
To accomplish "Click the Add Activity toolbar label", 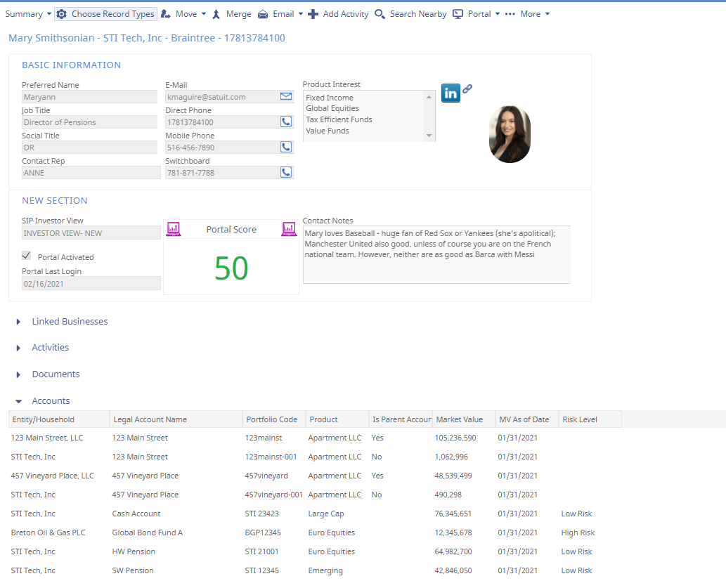I will click(346, 14).
